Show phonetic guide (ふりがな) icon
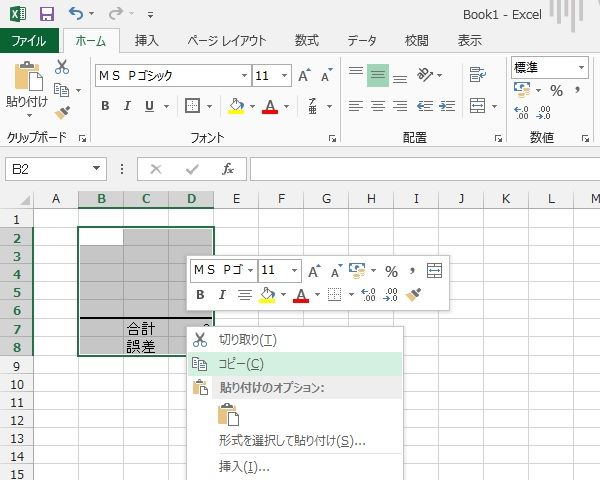 (x=313, y=106)
